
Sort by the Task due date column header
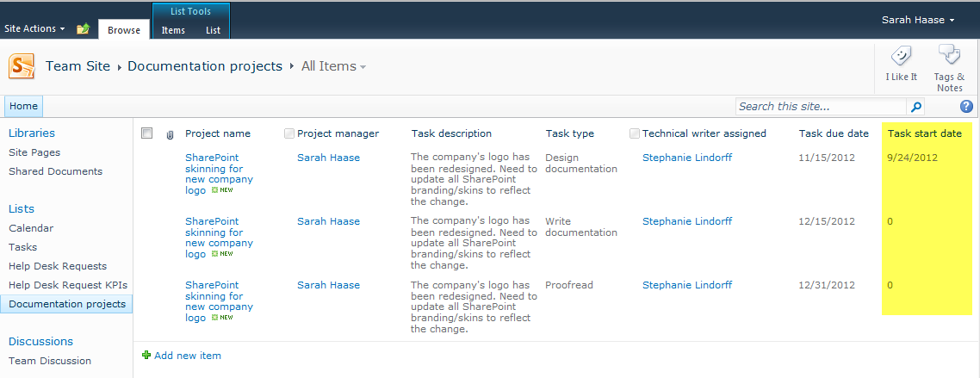click(833, 133)
